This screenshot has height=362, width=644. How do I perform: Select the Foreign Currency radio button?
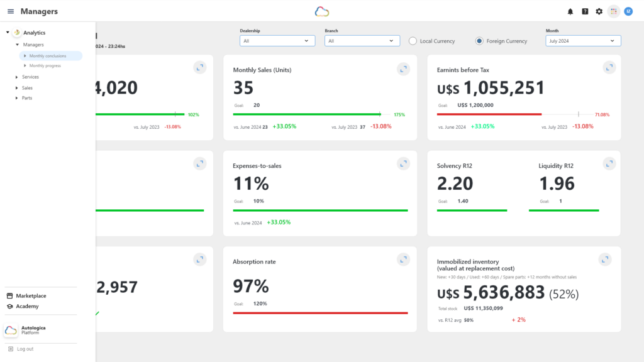coord(479,41)
